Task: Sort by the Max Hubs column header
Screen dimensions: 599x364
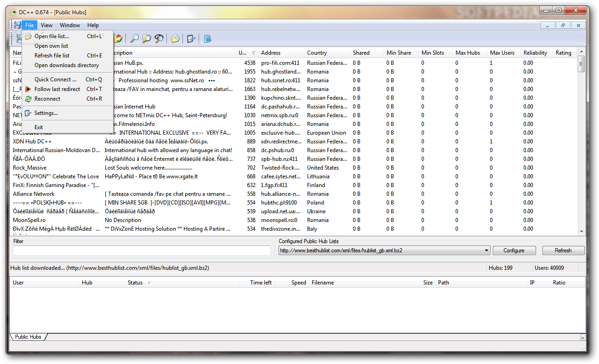Action: (x=470, y=53)
